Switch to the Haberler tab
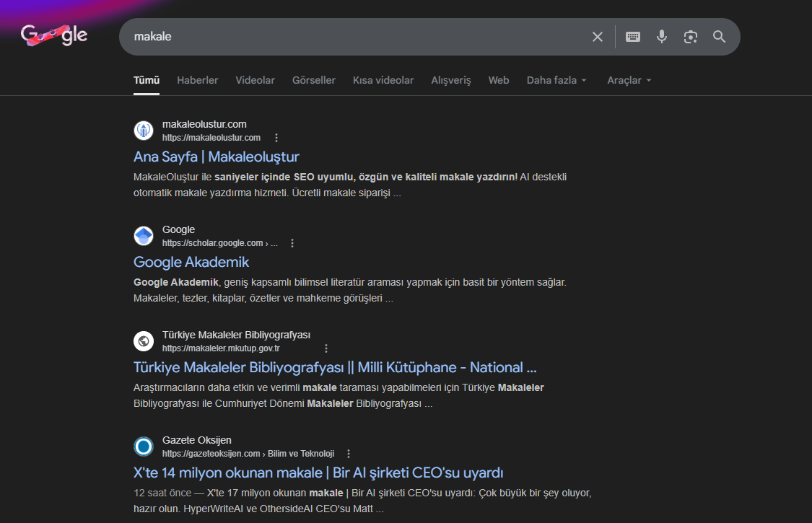The image size is (812, 523). (x=197, y=80)
